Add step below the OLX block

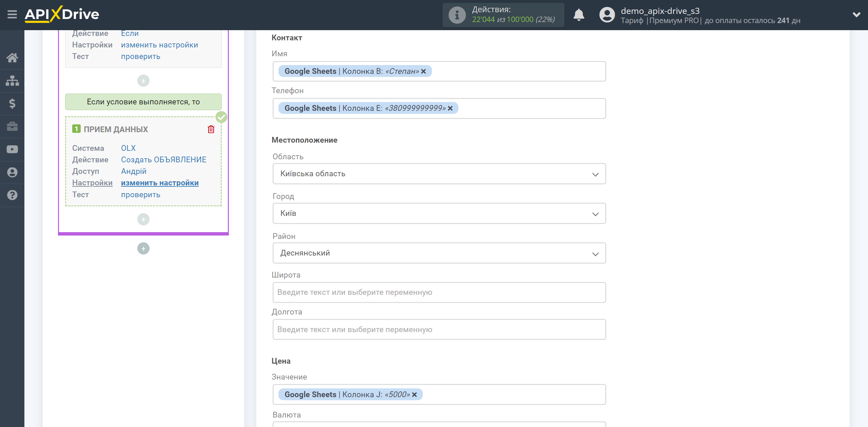[143, 219]
